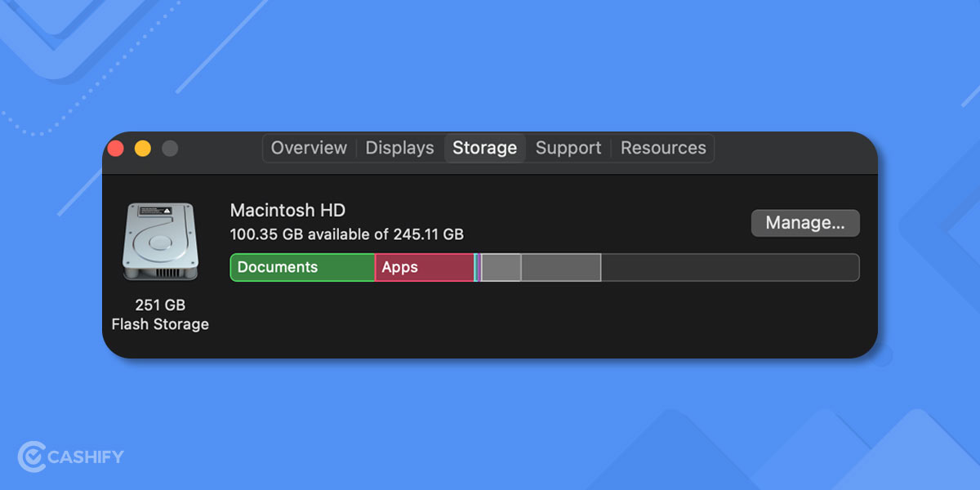Switch to the Support tab

tap(568, 148)
